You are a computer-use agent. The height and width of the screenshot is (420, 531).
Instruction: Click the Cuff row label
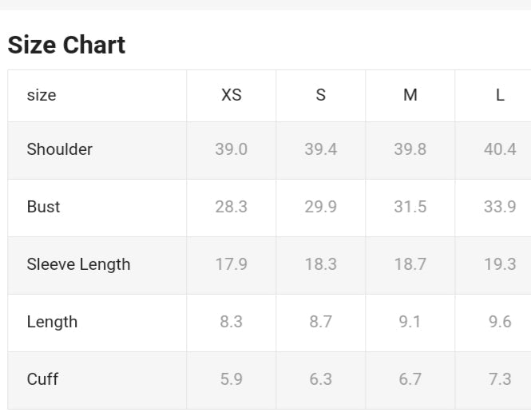(42, 379)
